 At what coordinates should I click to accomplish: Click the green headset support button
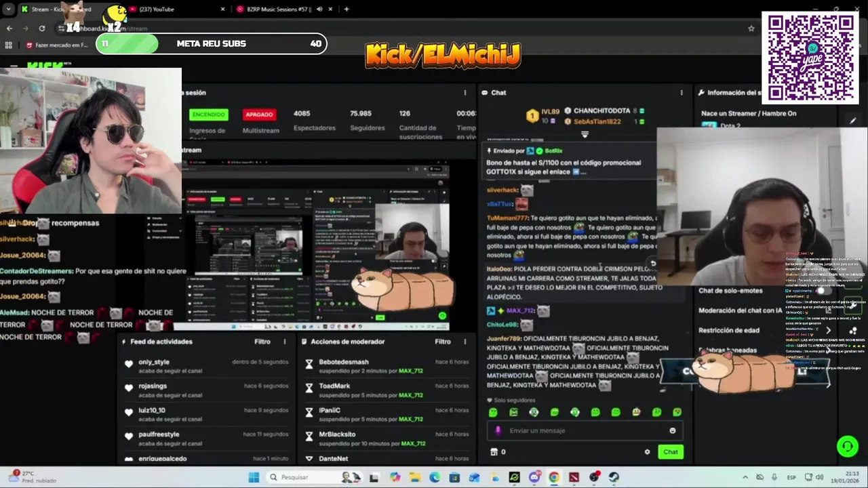[847, 446]
